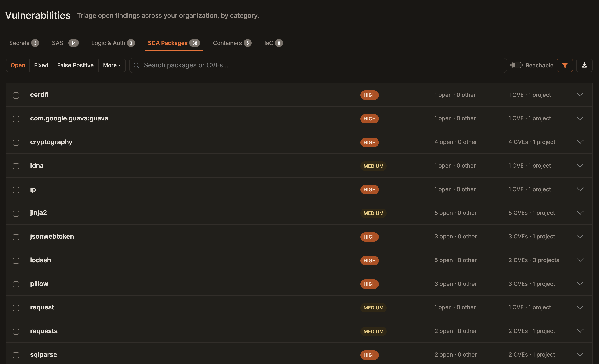Click the HIGH badge on pillow row
Screen dimensions: 599x364
coord(369,284)
